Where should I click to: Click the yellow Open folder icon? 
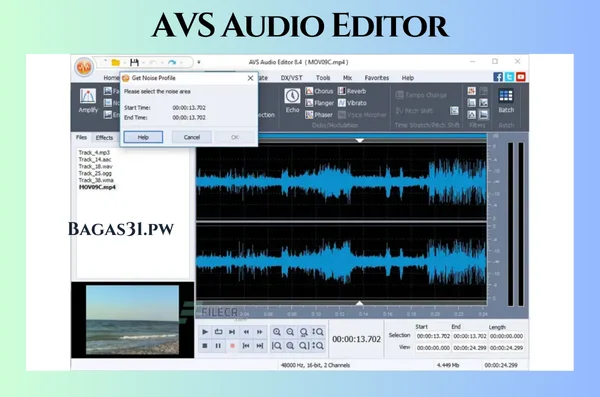pos(116,62)
